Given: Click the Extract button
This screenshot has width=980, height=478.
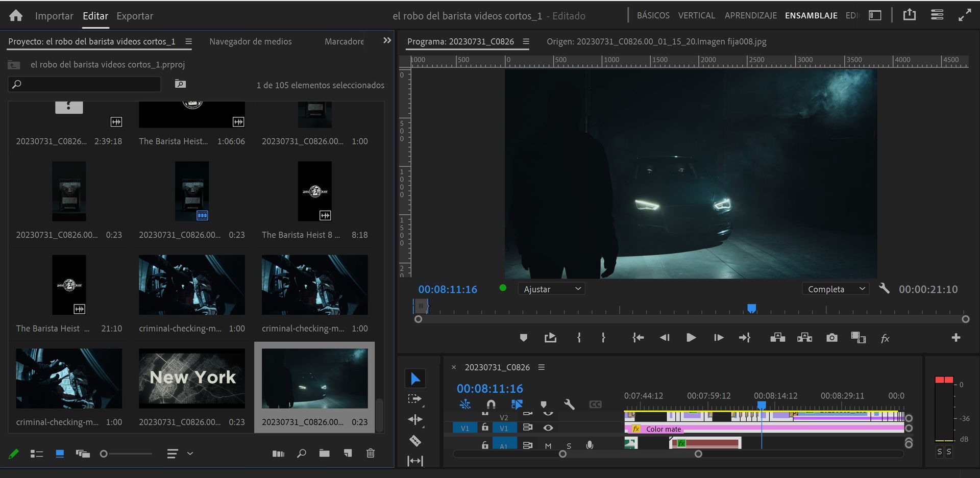Looking at the screenshot, I should click(804, 338).
